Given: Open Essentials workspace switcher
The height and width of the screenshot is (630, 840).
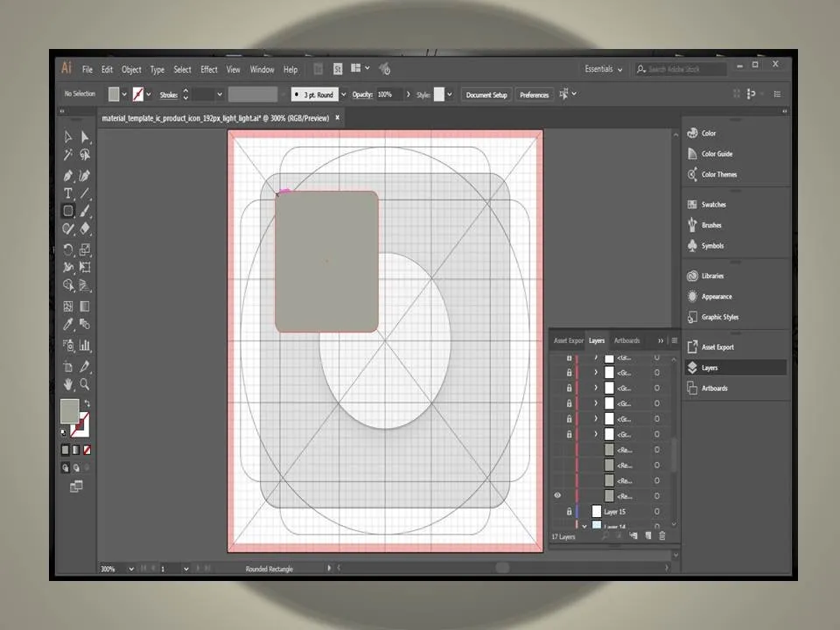Looking at the screenshot, I should point(603,69).
